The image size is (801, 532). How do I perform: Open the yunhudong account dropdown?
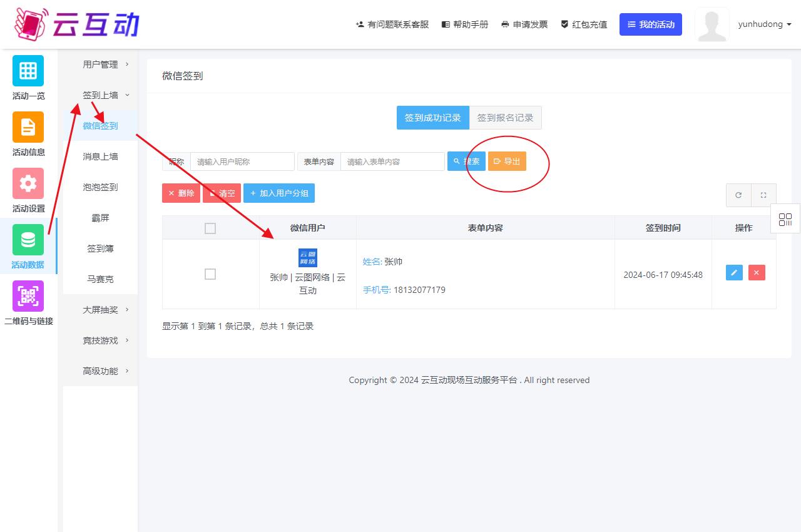click(x=764, y=24)
